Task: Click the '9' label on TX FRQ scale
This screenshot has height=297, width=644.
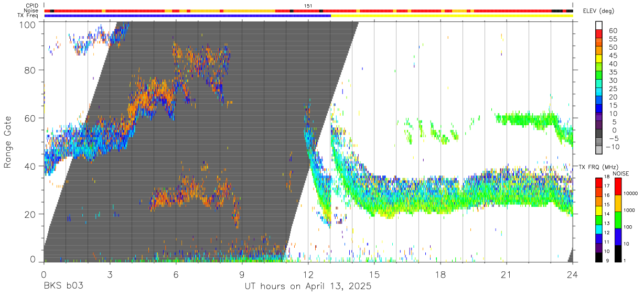Action: tap(608, 260)
